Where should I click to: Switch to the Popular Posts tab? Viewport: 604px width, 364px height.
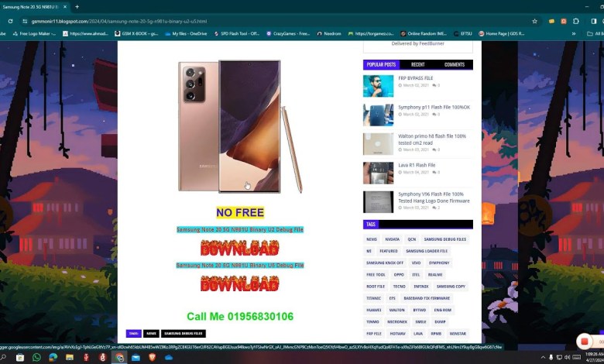381,65
